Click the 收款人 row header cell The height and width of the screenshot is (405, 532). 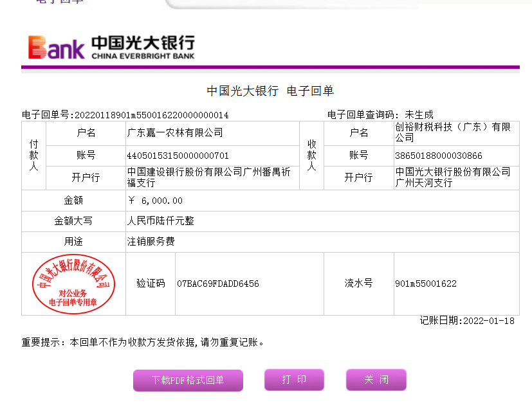point(312,156)
